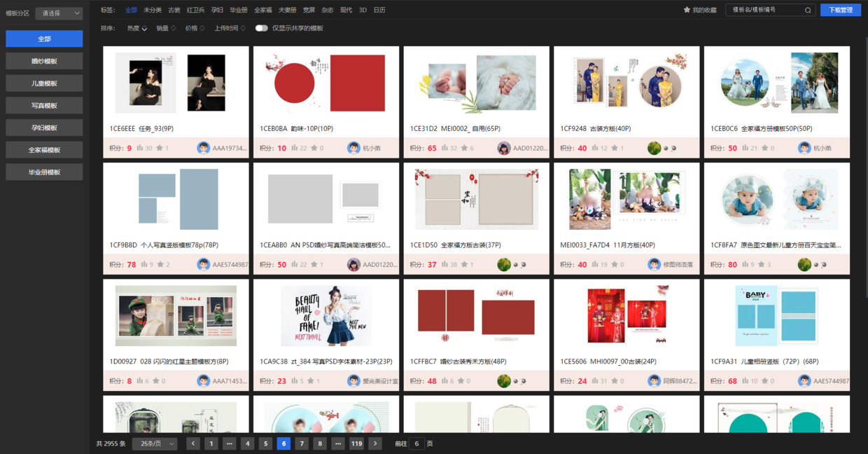Sort templates by 热度
This screenshot has height=454, width=868.
[136, 29]
